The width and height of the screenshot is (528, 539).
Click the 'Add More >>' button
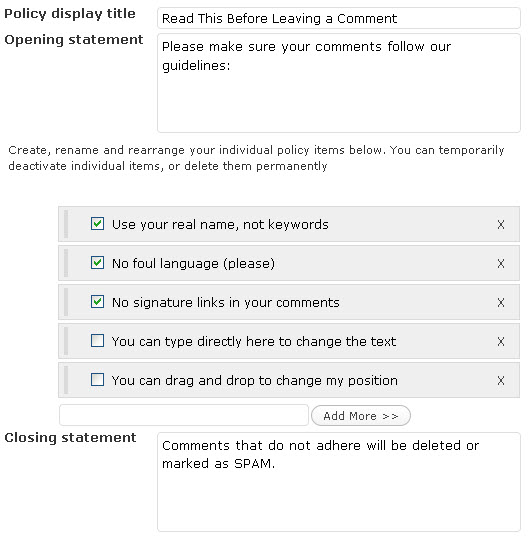click(361, 416)
